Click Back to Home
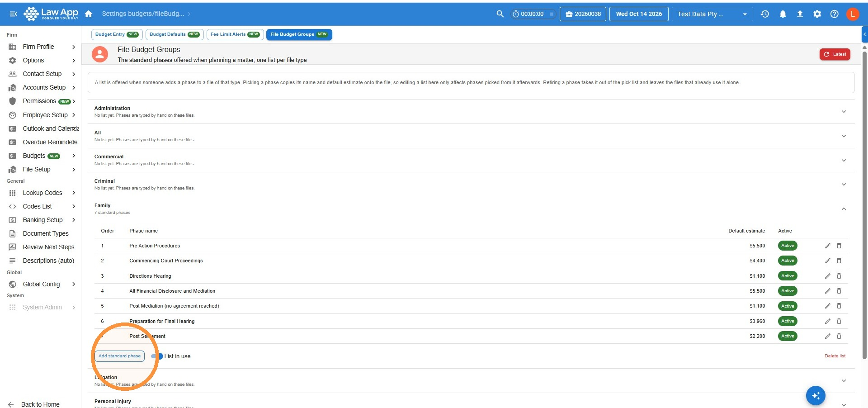Viewport: 868px width, 408px height. coord(34,404)
